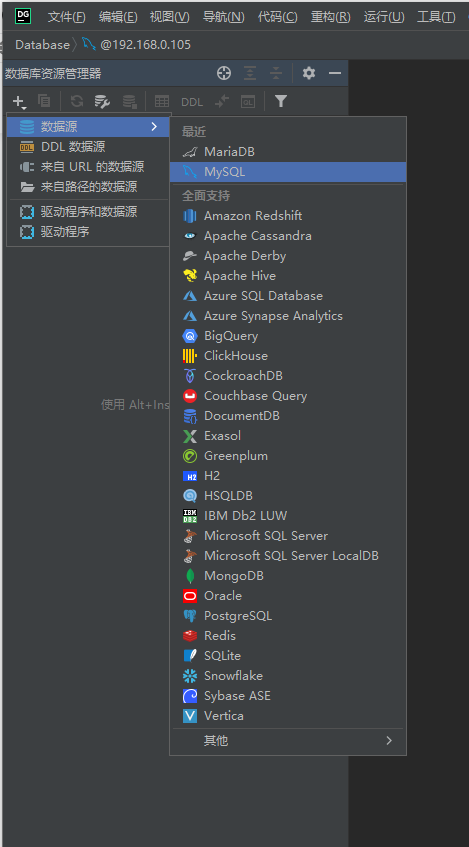The width and height of the screenshot is (469, 847).
Task: Choose 来自 URL 的数据源
Action: point(89,167)
